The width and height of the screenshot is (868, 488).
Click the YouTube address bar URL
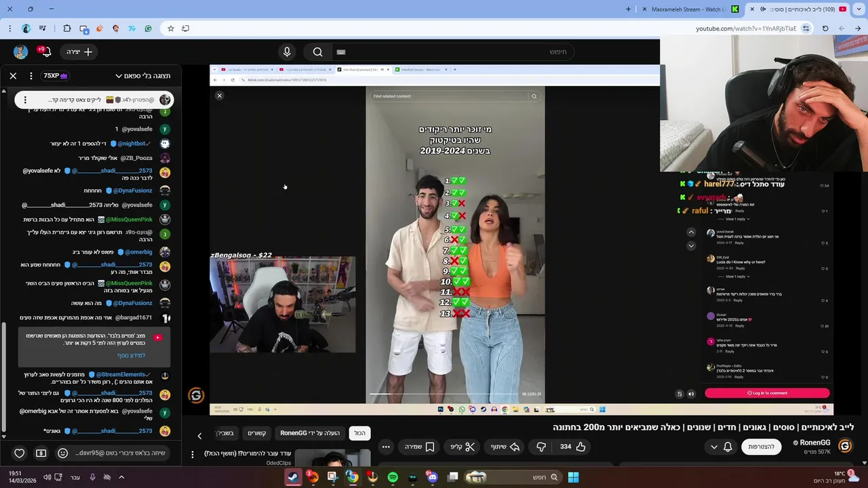pyautogui.click(x=746, y=28)
